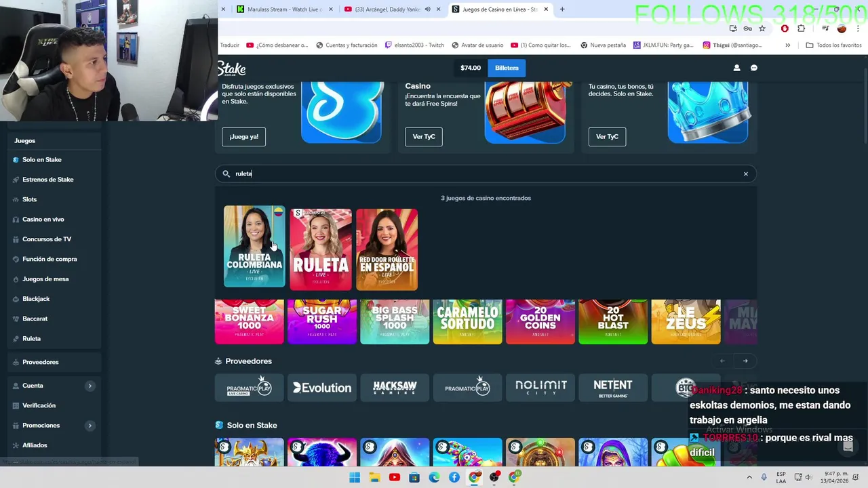Click the Billetera wallet button

click(507, 68)
